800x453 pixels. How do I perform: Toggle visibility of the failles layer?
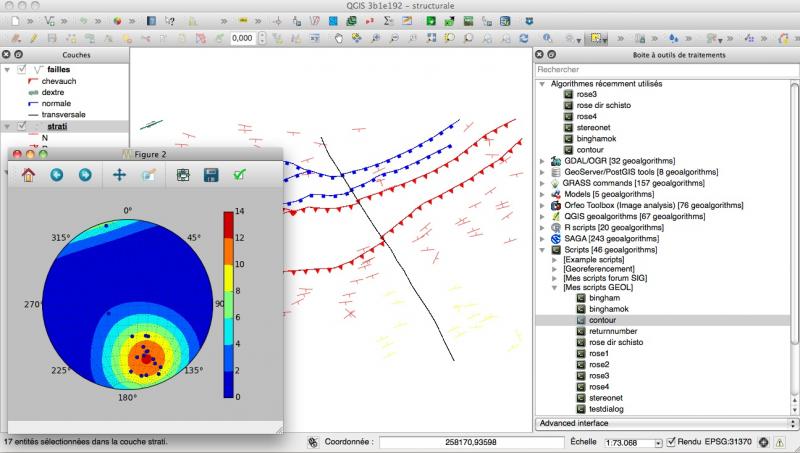(22, 69)
